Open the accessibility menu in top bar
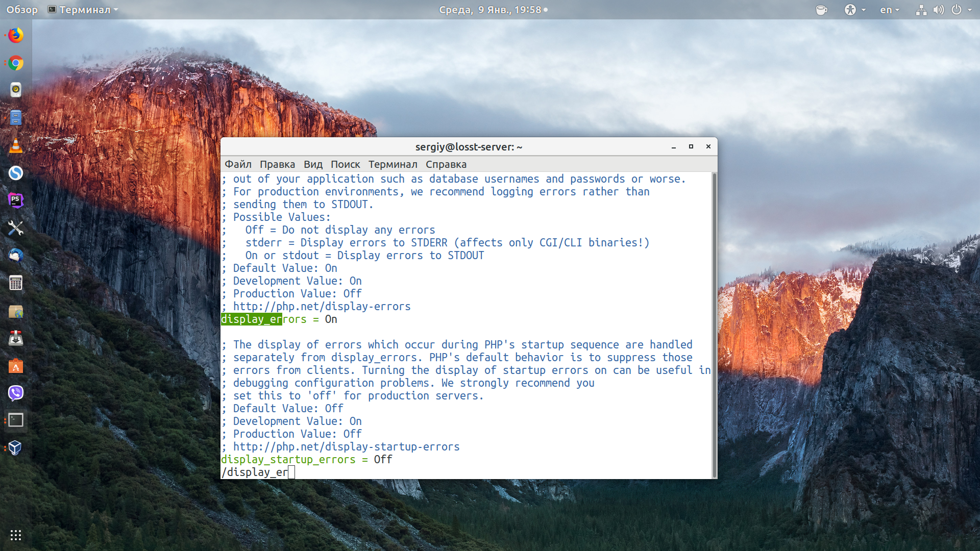 pyautogui.click(x=855, y=10)
